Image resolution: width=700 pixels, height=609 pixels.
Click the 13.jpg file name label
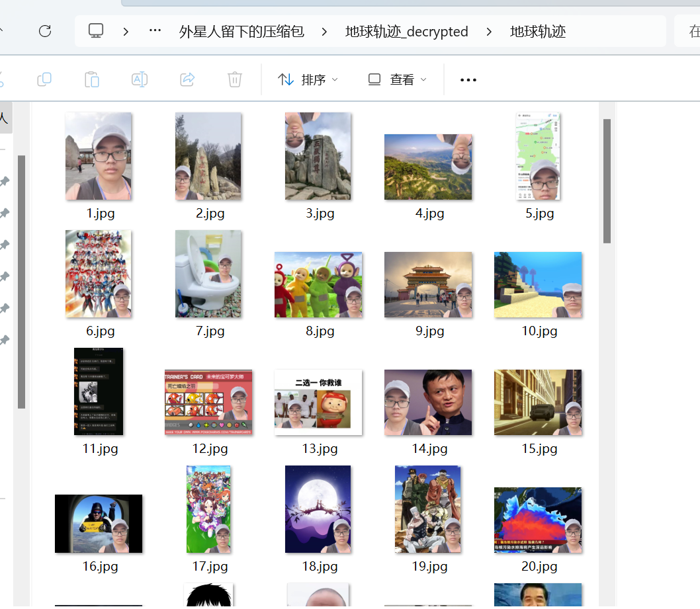[x=320, y=449]
